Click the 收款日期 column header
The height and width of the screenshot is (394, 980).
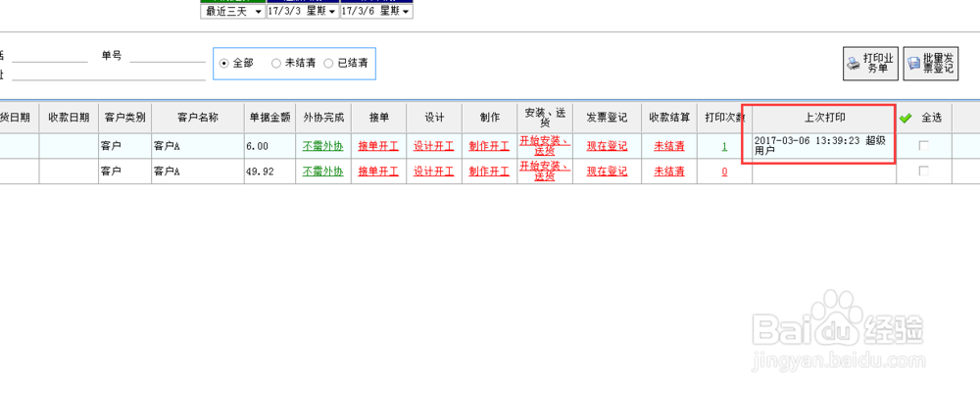pos(69,118)
